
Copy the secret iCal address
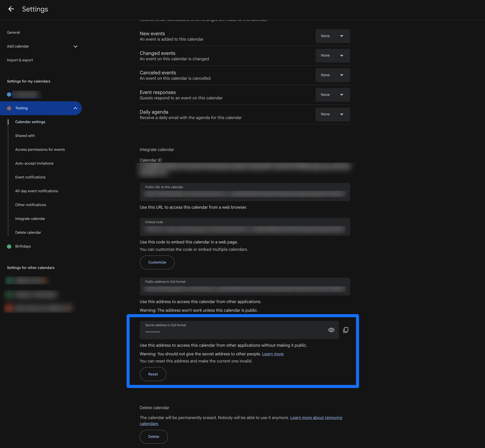(346, 330)
